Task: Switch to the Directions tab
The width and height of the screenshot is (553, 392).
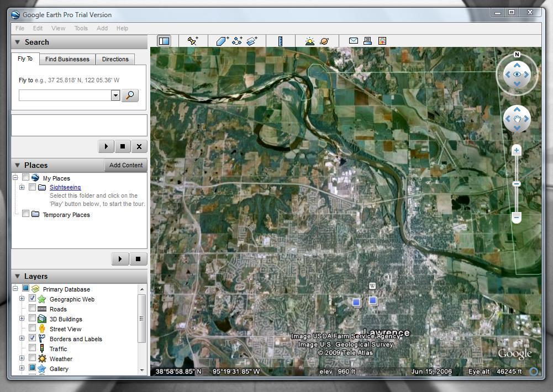Action: click(115, 59)
